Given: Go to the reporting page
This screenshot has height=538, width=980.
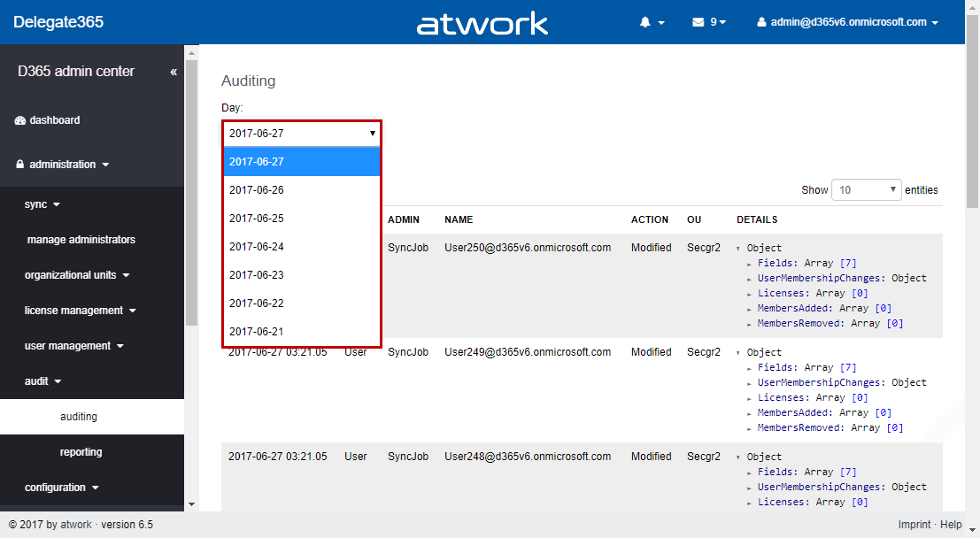Looking at the screenshot, I should coord(81,452).
